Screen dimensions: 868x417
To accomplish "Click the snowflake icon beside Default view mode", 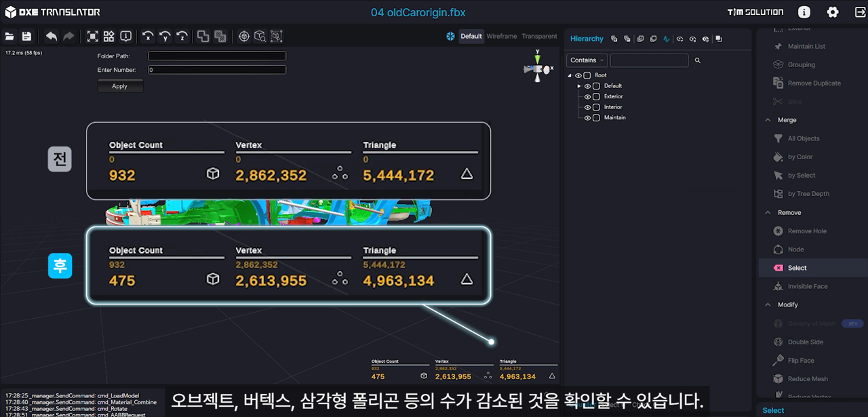I will pyautogui.click(x=450, y=37).
